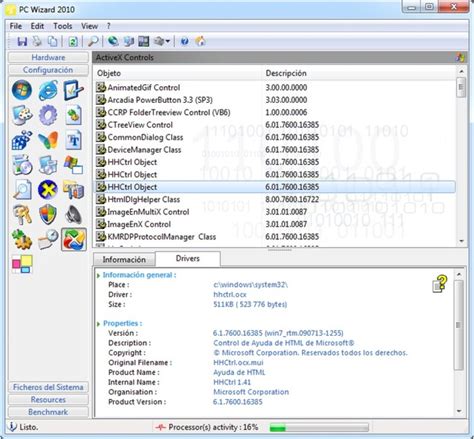Select the keys Passwords sidebar icon
The width and height of the screenshot is (474, 439).
[x=22, y=215]
